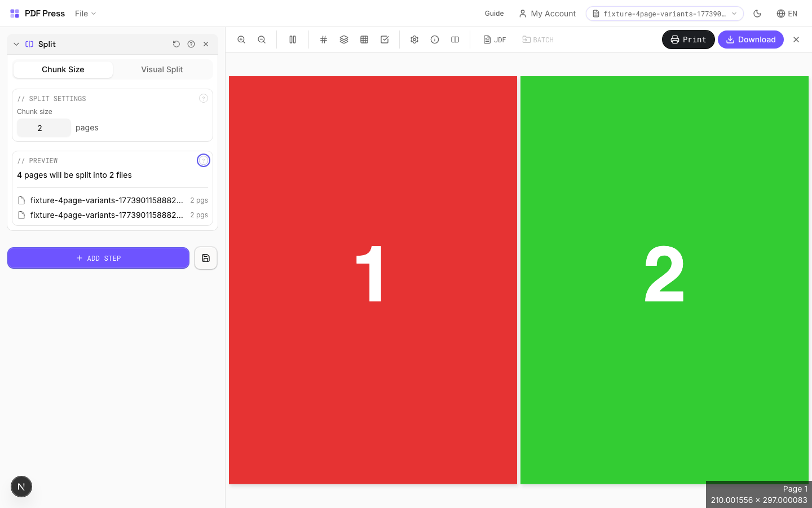Viewport: 812px width, 508px height.
Task: Edit the Chunk size value field
Action: point(43,128)
